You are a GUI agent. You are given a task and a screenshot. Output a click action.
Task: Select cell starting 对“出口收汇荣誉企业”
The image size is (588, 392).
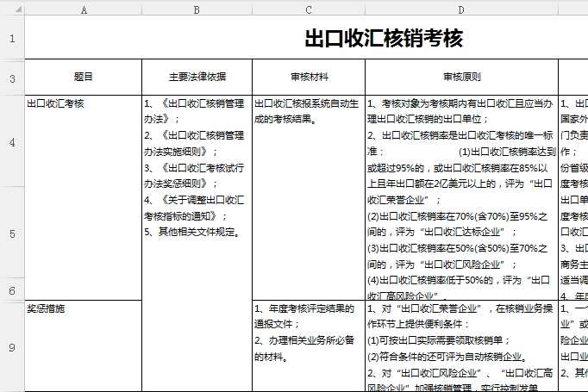[x=461, y=345]
